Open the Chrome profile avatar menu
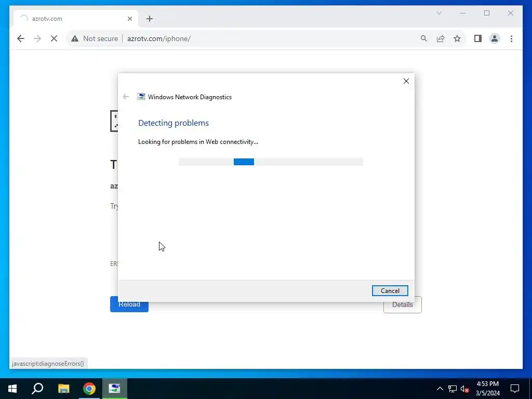Viewport: 532px width, 399px height. [495, 38]
